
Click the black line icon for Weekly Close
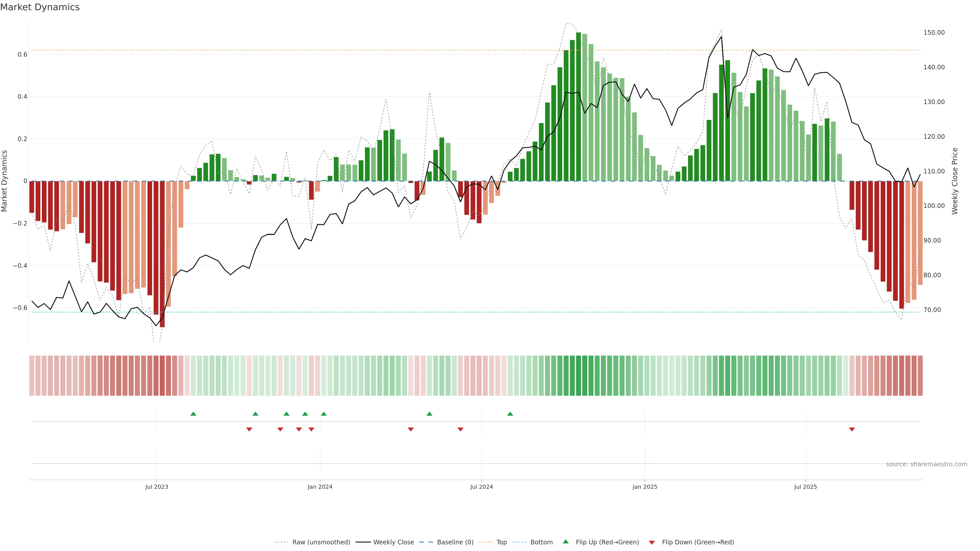click(x=363, y=542)
